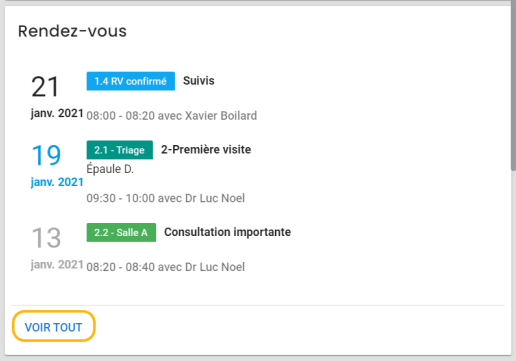Click the vertical scrollbar thumb on the right
This screenshot has height=361, width=516.
point(513,85)
